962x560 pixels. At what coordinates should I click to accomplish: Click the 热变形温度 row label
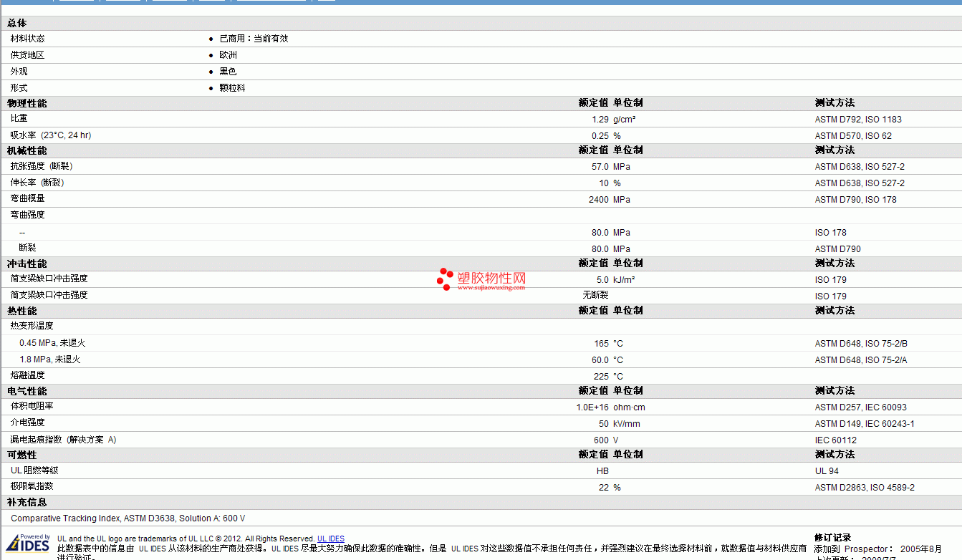click(32, 326)
